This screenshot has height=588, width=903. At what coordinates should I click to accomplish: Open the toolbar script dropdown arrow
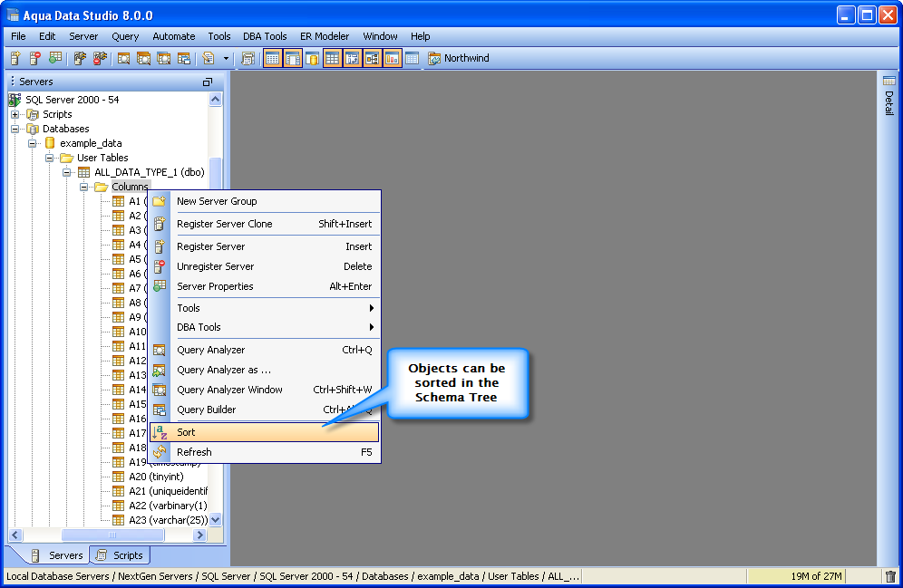[x=226, y=58]
